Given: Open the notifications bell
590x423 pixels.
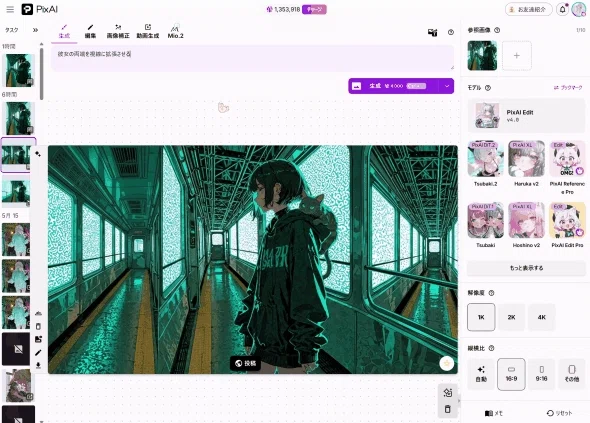Looking at the screenshot, I should click(563, 9).
